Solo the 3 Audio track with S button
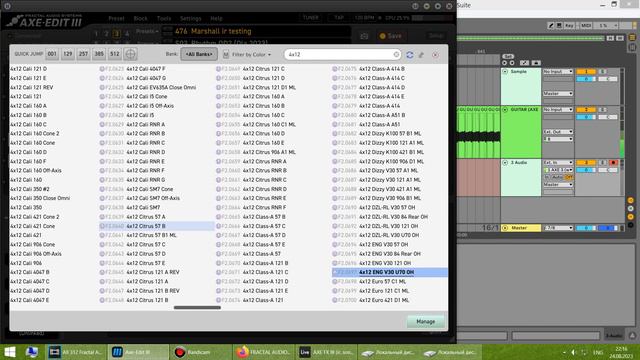This screenshot has width=640, height=360. (x=602, y=162)
